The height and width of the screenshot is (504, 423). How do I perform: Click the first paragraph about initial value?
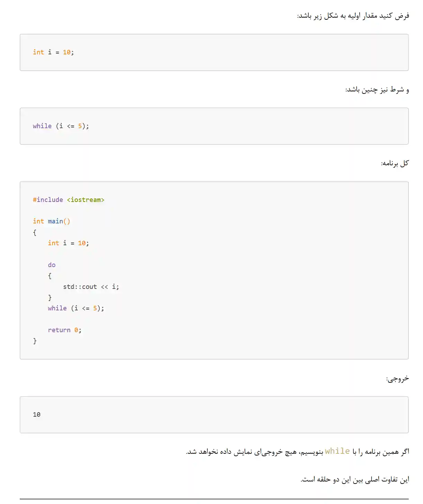[353, 16]
